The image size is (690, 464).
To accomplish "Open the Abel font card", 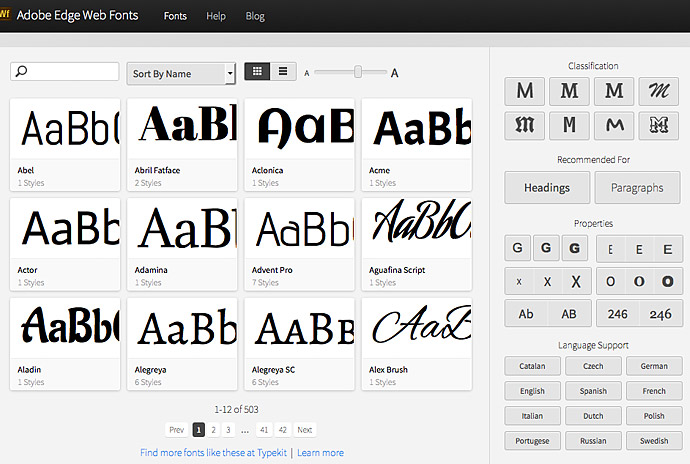I will (x=65, y=145).
